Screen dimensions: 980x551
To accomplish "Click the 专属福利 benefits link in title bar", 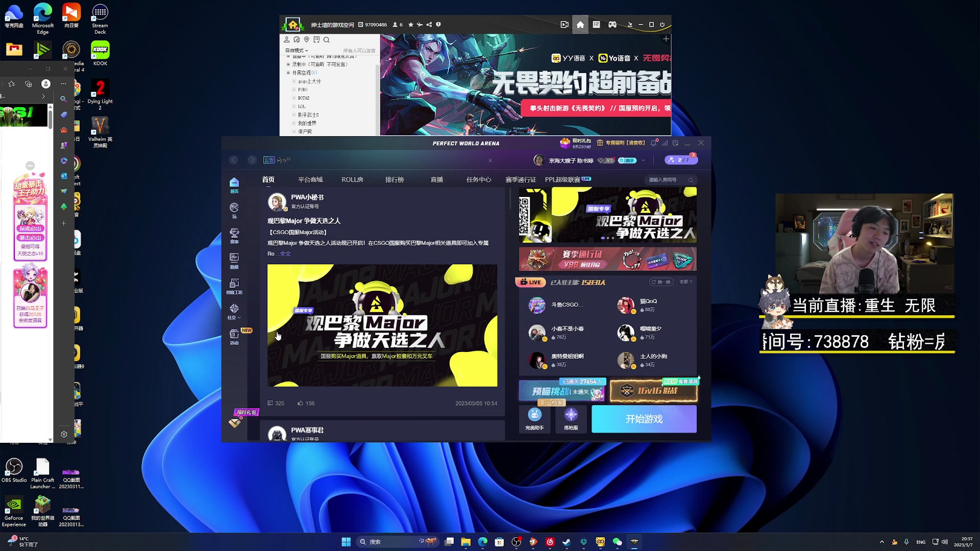I will [x=621, y=143].
